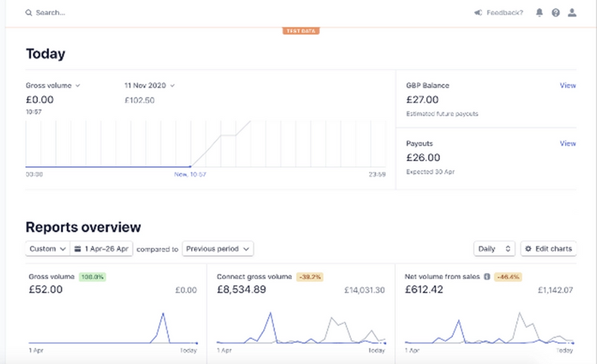
Task: View the Payouts details
Action: [x=568, y=143]
